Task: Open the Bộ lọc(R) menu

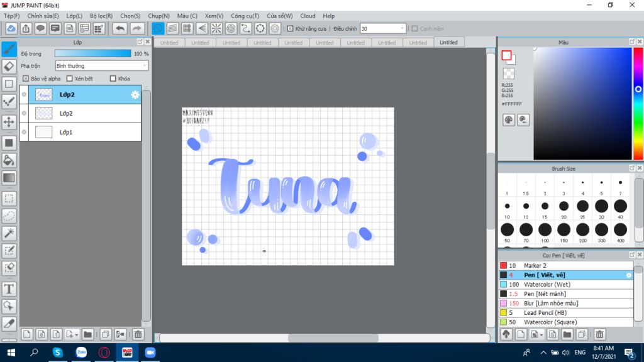Action: coord(101,16)
